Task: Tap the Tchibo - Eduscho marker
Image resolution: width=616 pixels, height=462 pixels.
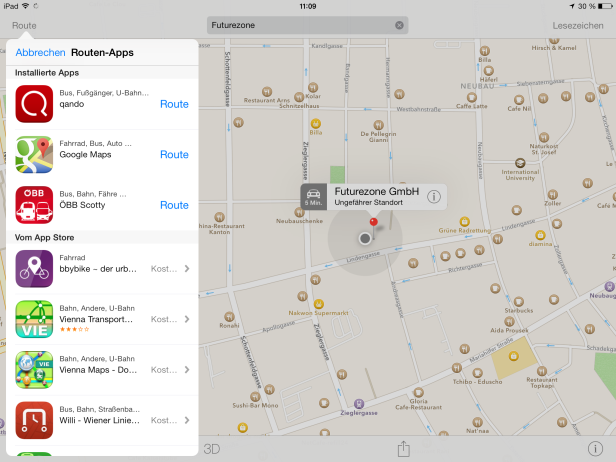Action: (x=477, y=373)
